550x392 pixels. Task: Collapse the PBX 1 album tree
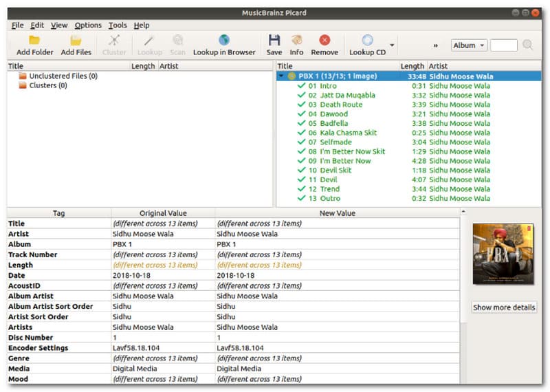(281, 76)
